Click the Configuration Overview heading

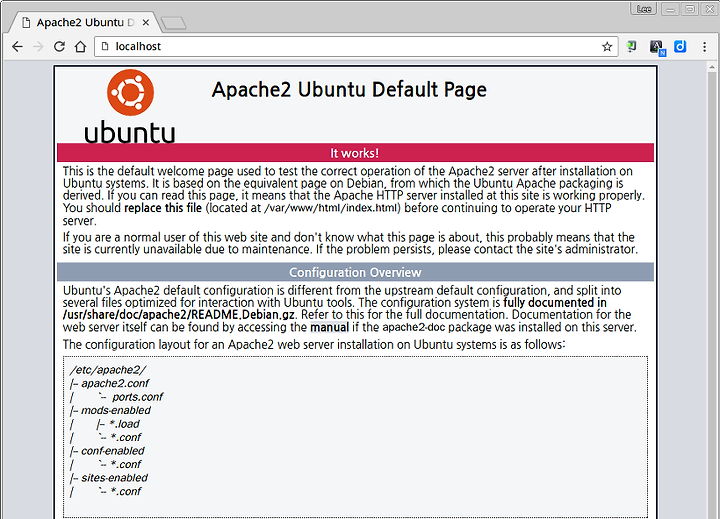[x=355, y=272]
